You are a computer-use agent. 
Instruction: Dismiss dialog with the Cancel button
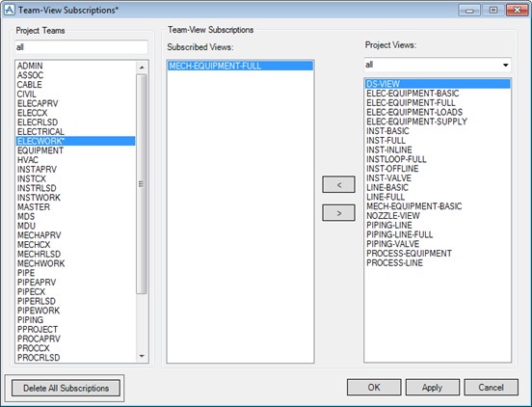(x=491, y=388)
